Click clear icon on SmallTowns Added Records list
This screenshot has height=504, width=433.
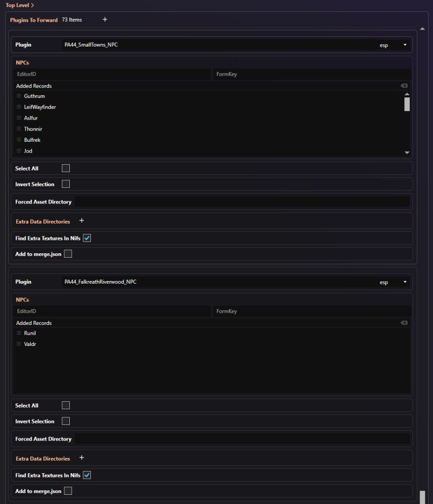[x=404, y=86]
